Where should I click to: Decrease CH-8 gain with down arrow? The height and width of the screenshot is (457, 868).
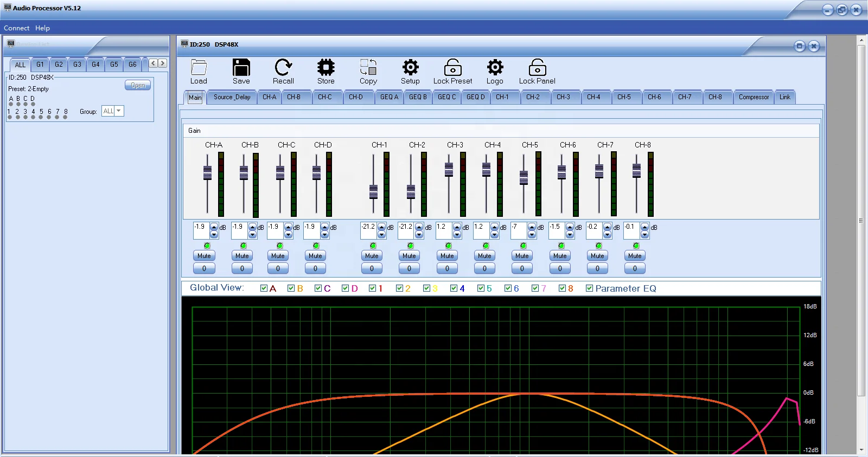click(644, 235)
